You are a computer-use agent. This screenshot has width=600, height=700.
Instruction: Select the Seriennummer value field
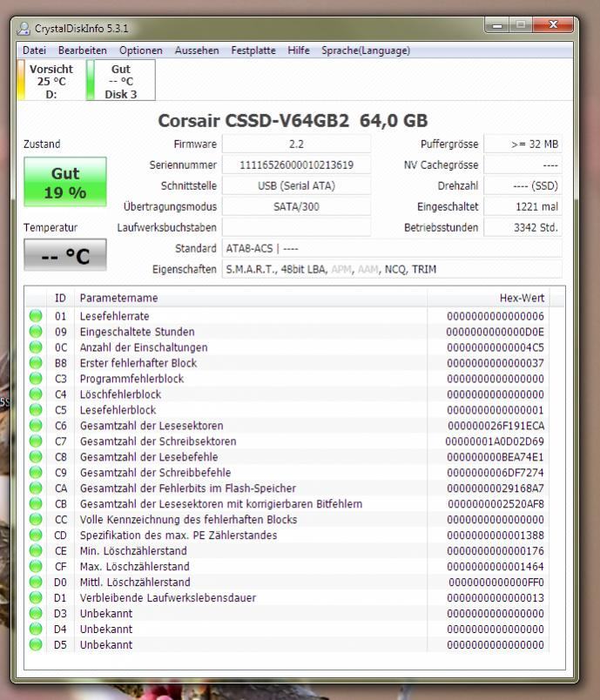click(296, 165)
